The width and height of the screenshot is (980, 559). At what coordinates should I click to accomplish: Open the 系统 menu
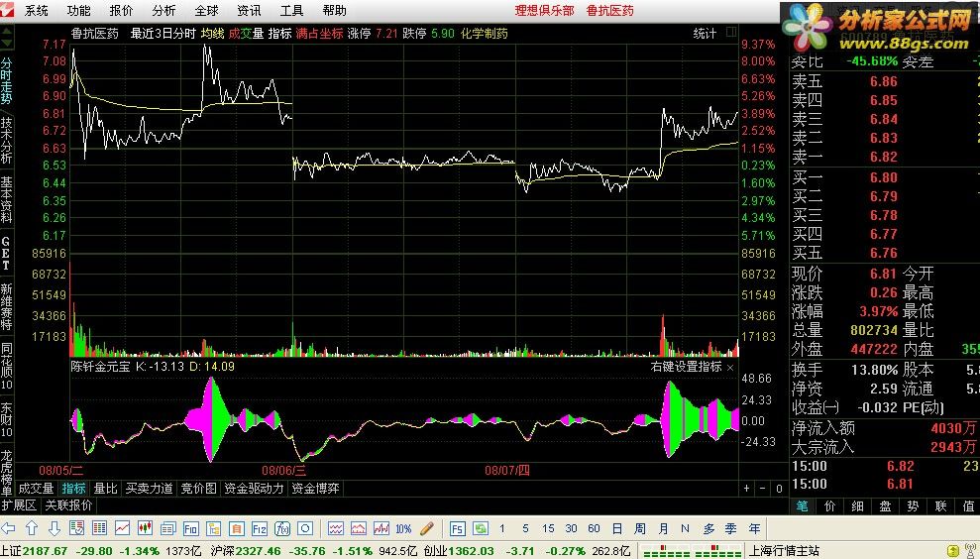[x=37, y=11]
